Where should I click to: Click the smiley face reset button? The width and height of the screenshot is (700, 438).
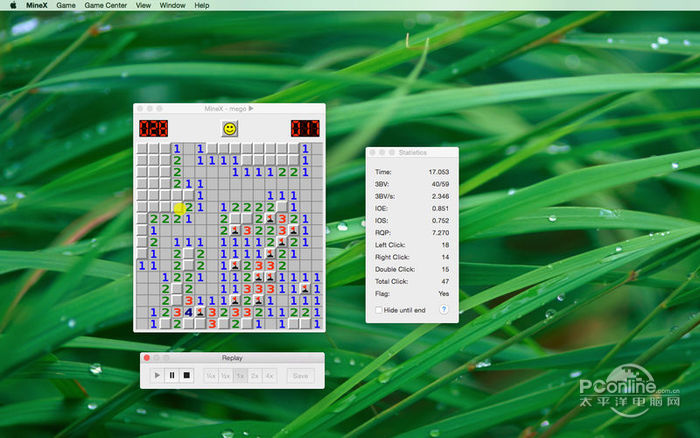[x=230, y=129]
